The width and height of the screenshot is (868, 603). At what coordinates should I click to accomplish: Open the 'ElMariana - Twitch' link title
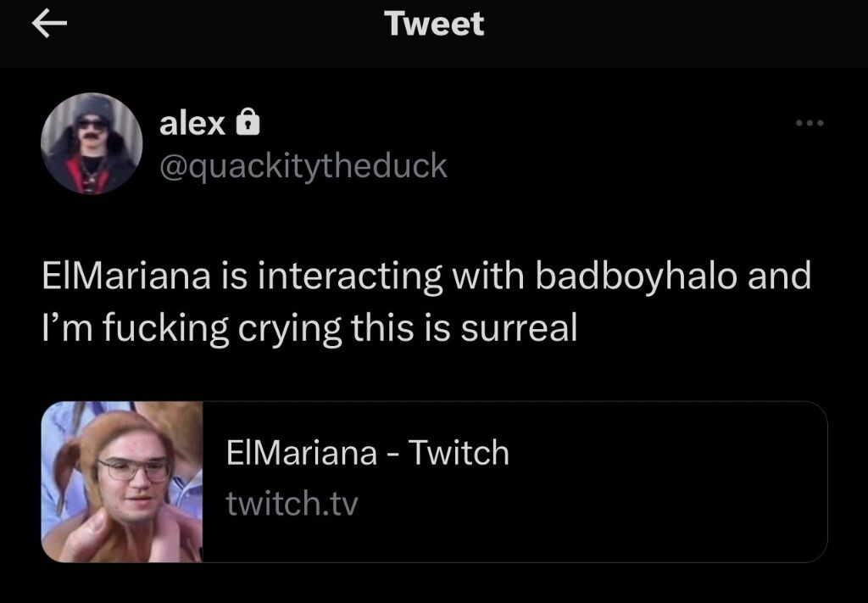coord(367,452)
